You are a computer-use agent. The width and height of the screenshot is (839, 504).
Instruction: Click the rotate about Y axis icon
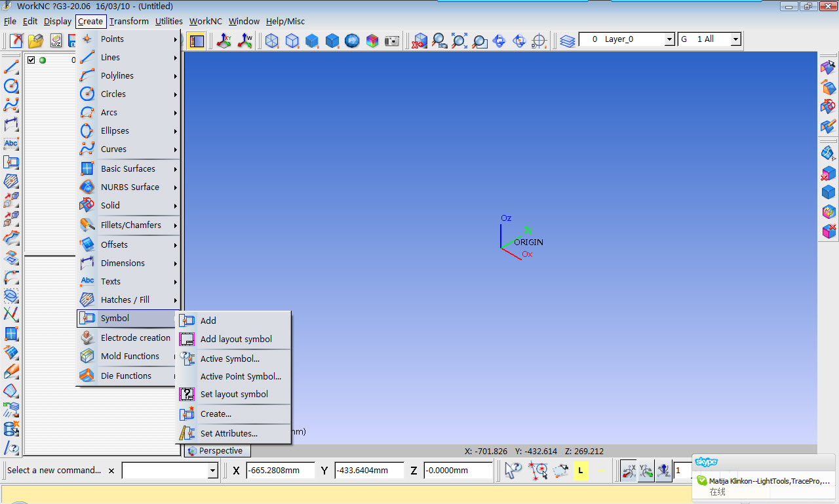coord(646,470)
